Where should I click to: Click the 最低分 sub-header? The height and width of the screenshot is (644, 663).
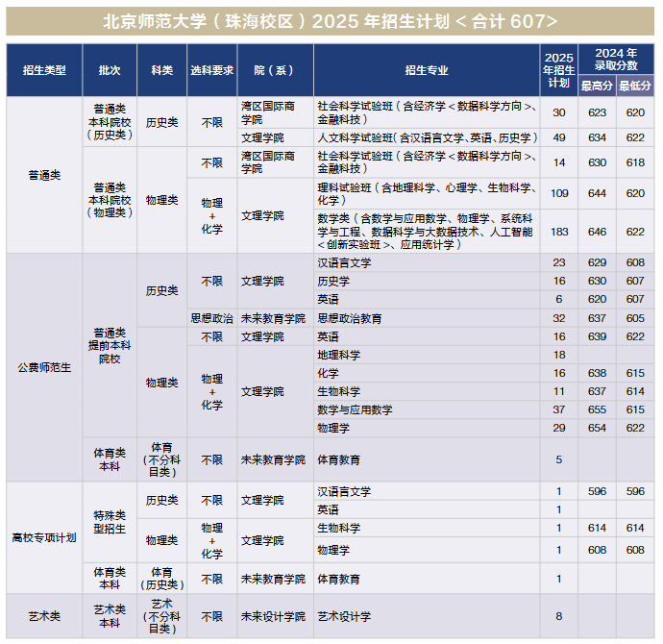pyautogui.click(x=635, y=86)
